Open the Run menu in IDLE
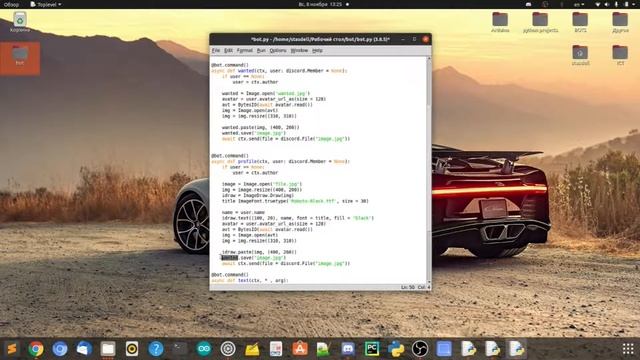The width and height of the screenshot is (640, 360). coord(261,51)
